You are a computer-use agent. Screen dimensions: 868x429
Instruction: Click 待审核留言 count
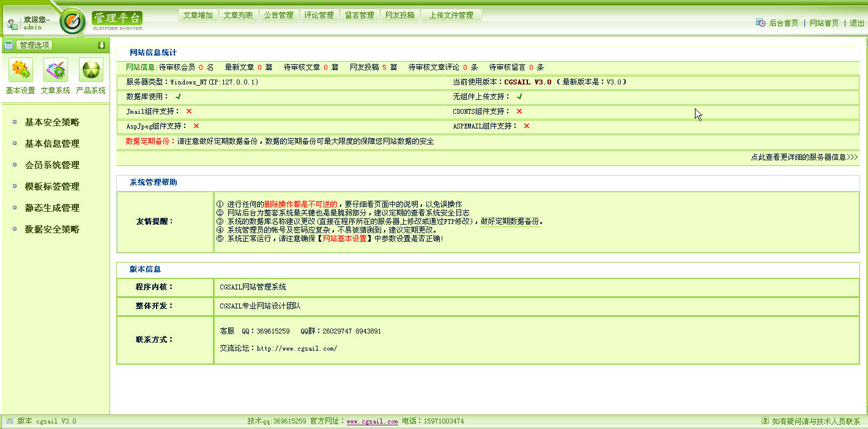531,67
